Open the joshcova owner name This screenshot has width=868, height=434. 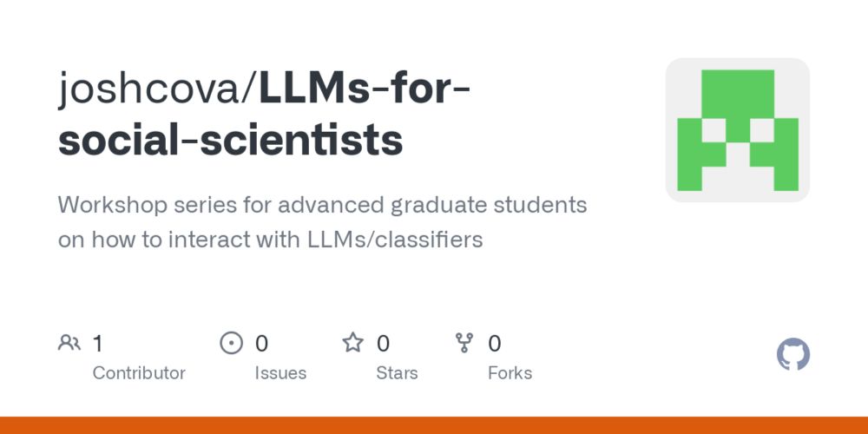155,89
